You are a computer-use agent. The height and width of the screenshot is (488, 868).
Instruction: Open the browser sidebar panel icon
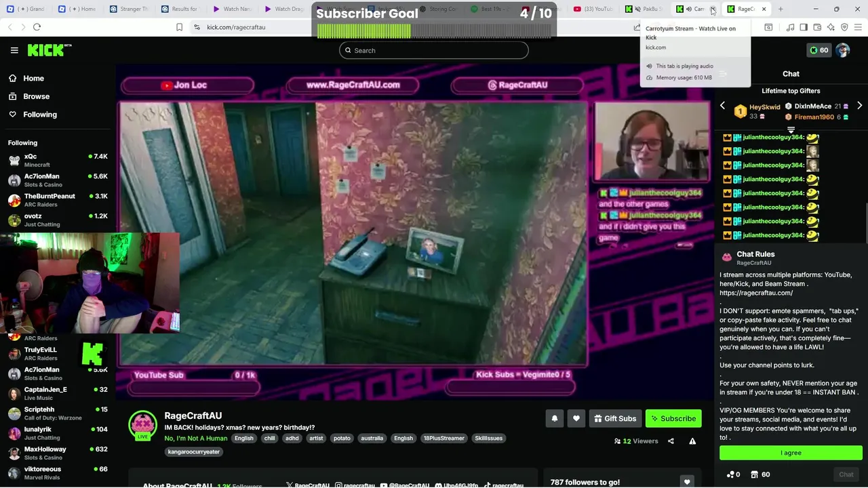(x=804, y=27)
